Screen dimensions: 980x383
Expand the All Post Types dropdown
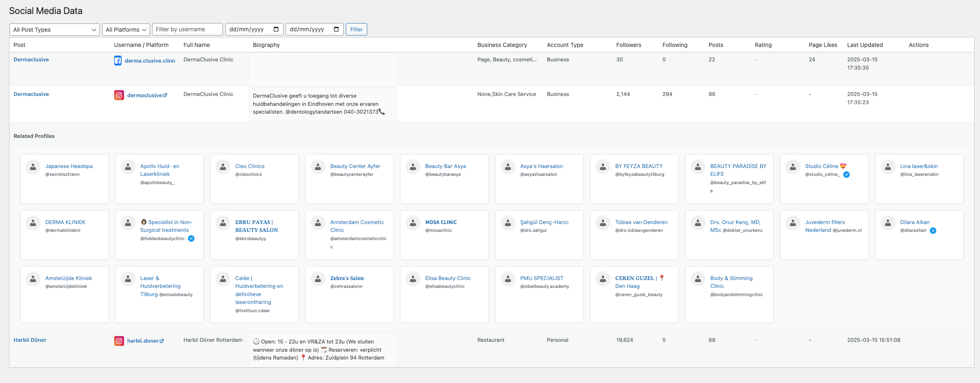click(54, 30)
